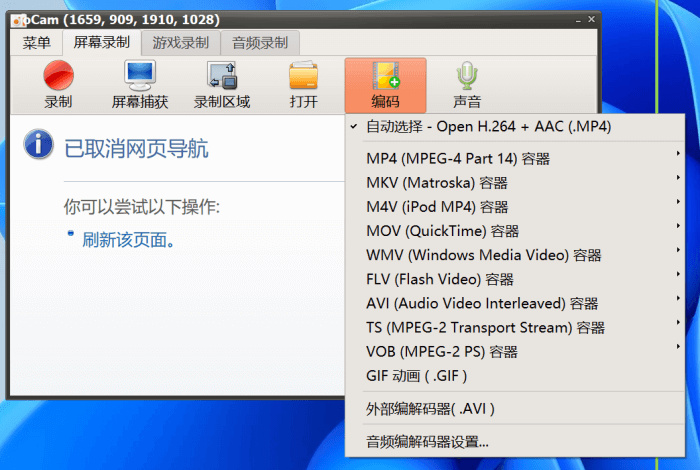Open 音频编解码器设置... menu item

(x=515, y=442)
